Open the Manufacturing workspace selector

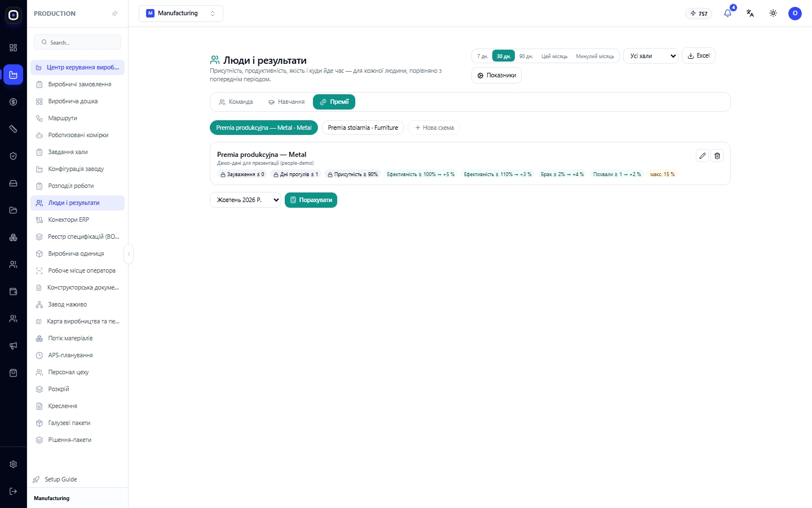181,14
